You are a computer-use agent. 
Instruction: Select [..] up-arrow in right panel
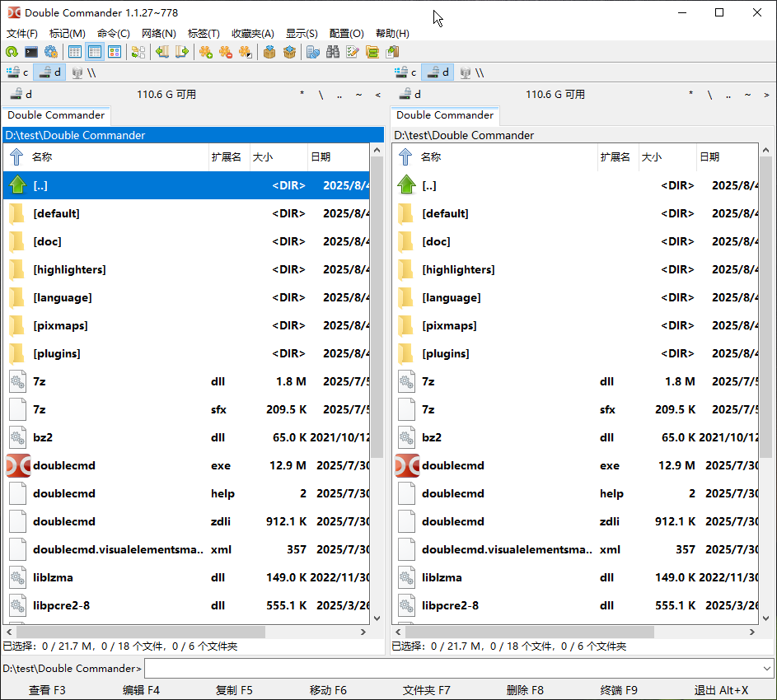point(575,186)
